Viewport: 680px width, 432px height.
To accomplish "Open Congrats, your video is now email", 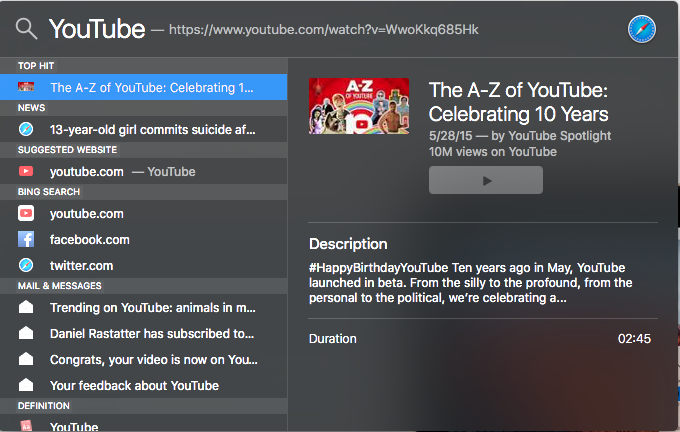I will pos(144,360).
